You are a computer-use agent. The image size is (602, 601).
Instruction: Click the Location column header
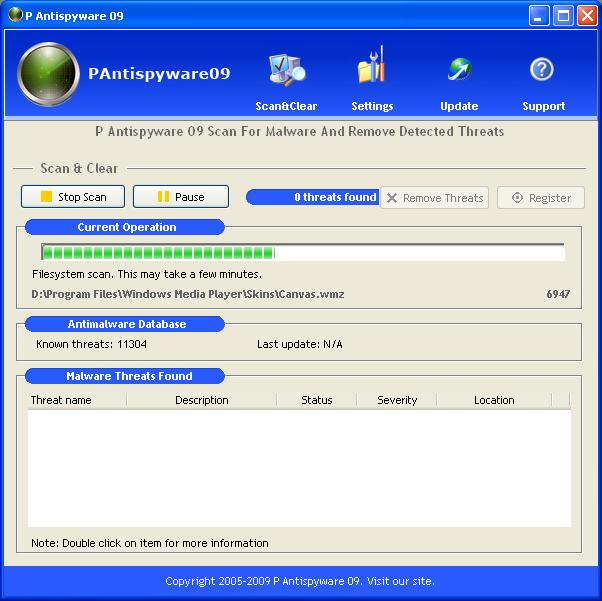(493, 400)
